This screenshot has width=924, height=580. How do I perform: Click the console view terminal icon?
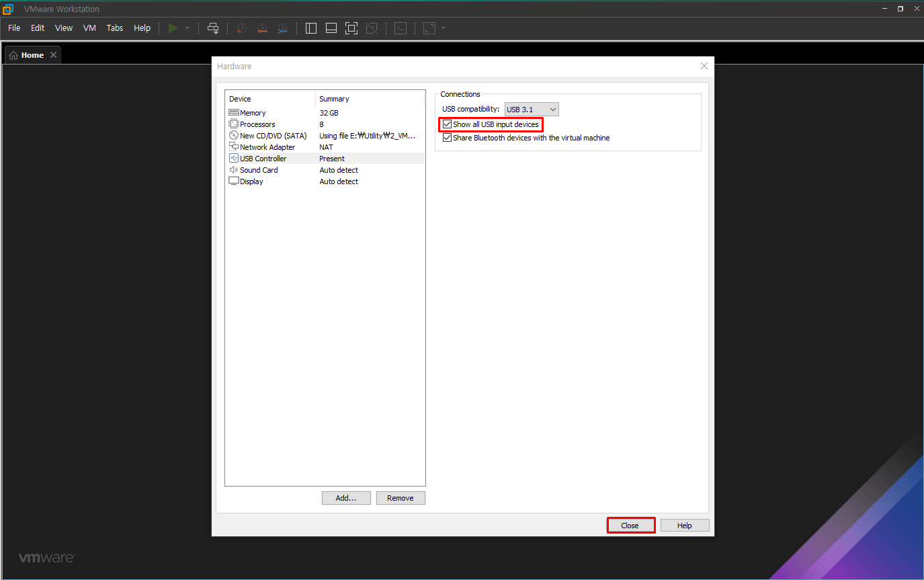(401, 28)
